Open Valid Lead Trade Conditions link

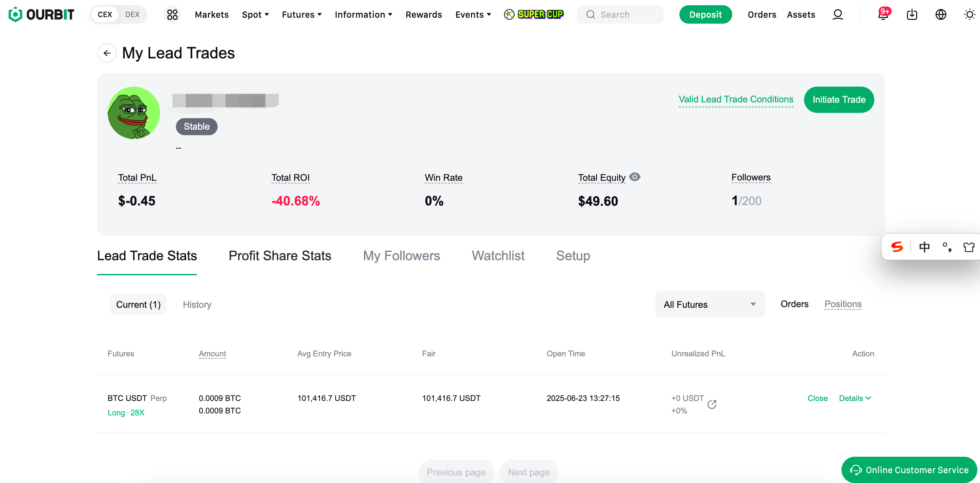point(736,99)
